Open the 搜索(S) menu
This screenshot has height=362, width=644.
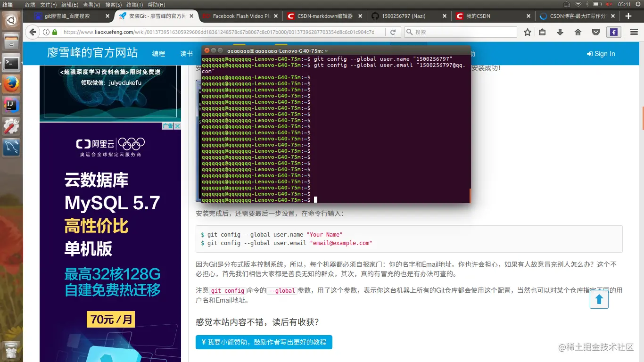[113, 4]
